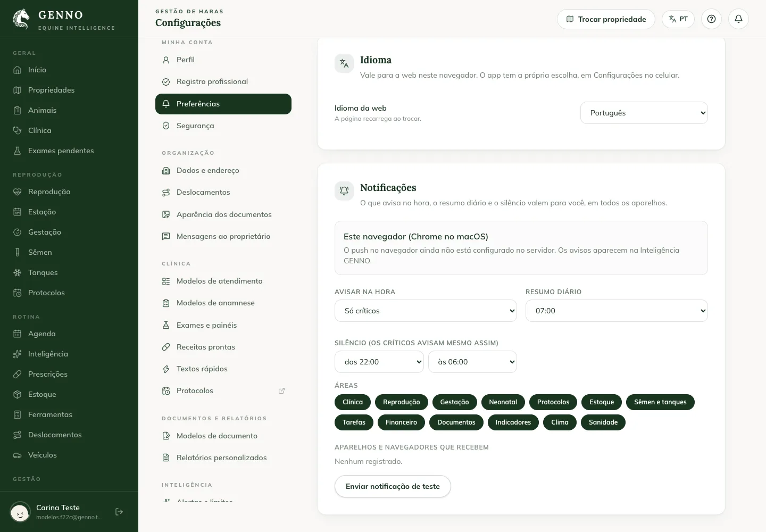Open Exames e painéis settings
This screenshot has width=766, height=532.
pyautogui.click(x=223, y=326)
